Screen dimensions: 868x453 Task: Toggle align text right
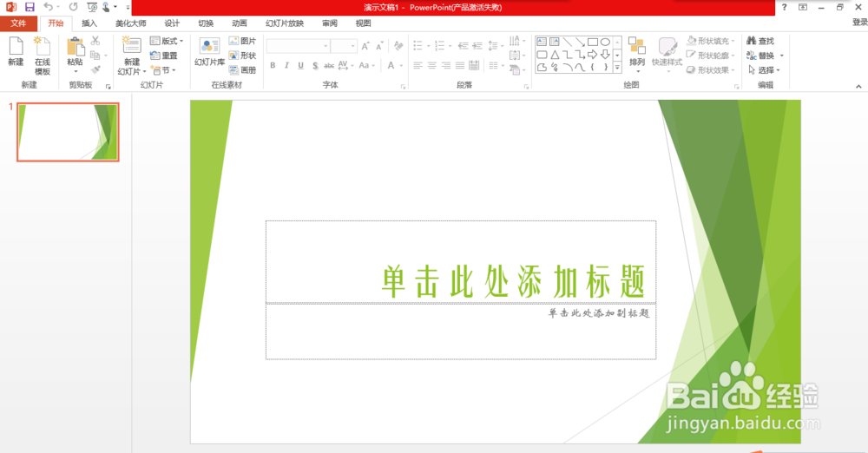(445, 65)
